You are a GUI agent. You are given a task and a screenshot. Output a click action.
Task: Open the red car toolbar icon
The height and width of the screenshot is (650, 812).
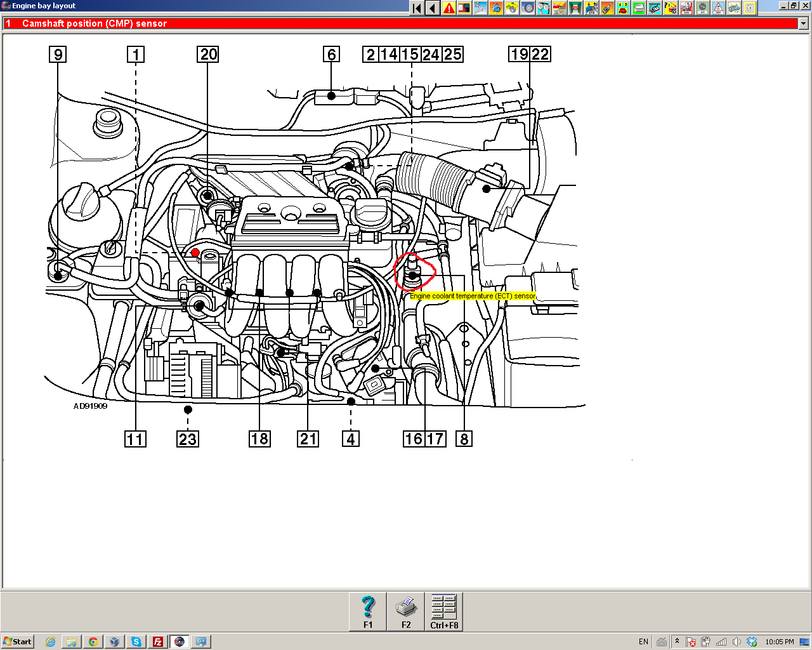[623, 8]
